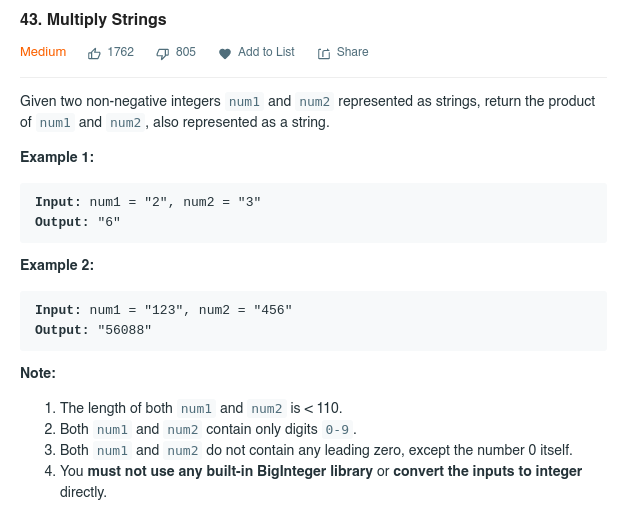Click the 1762 likes count

tap(120, 52)
